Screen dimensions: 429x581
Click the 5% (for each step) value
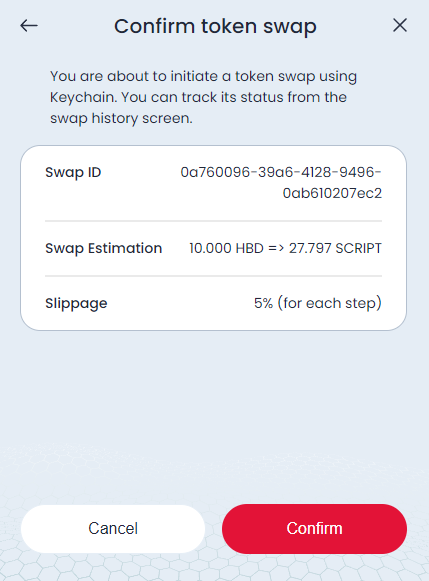[317, 303]
